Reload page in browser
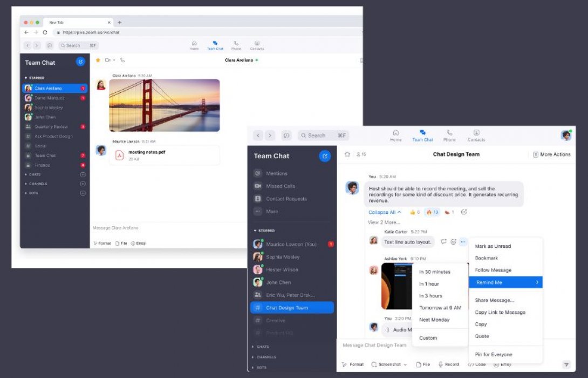588x378 pixels. 45,32
